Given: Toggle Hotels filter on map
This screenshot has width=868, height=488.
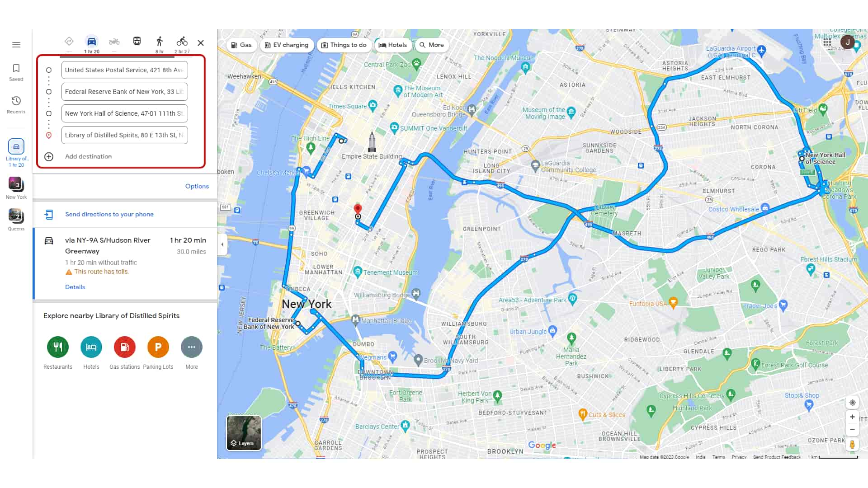Looking at the screenshot, I should point(392,45).
